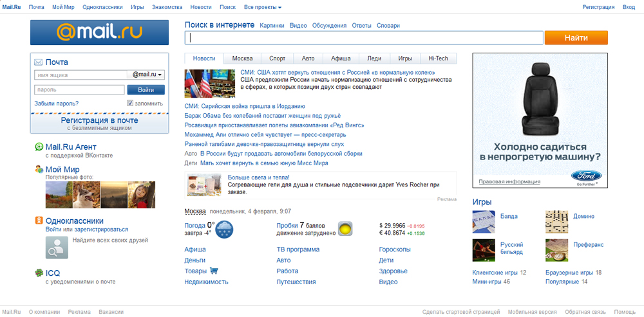This screenshot has width=644, height=317.
Task: Open the Балда game icon
Action: 484,222
